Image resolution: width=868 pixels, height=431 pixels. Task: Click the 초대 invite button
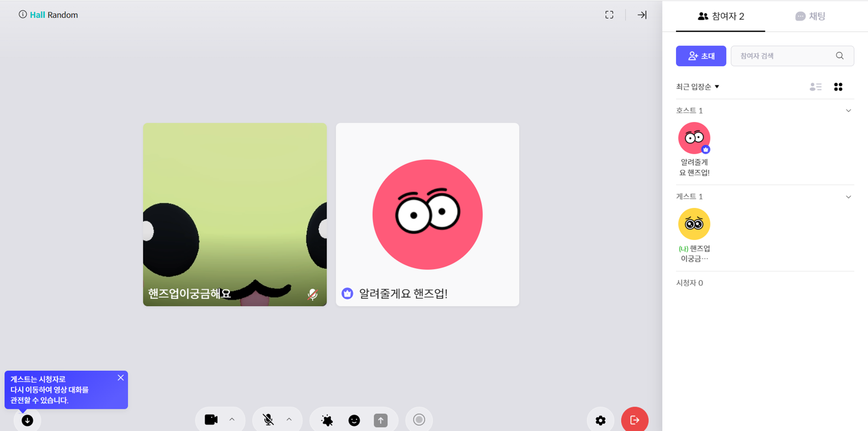tap(701, 56)
